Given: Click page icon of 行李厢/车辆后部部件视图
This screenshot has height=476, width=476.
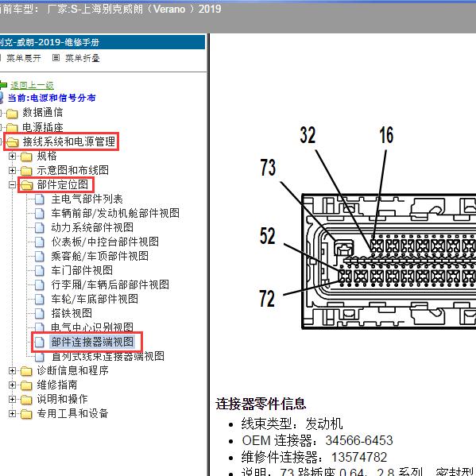Looking at the screenshot, I should pos(40,285).
